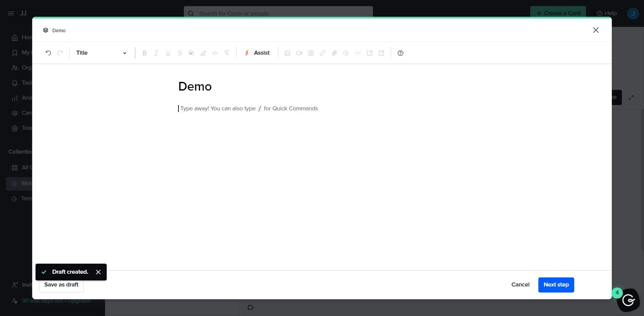This screenshot has width=644, height=316.
Task: Attach a file using the paperclip icon
Action: pyautogui.click(x=334, y=53)
